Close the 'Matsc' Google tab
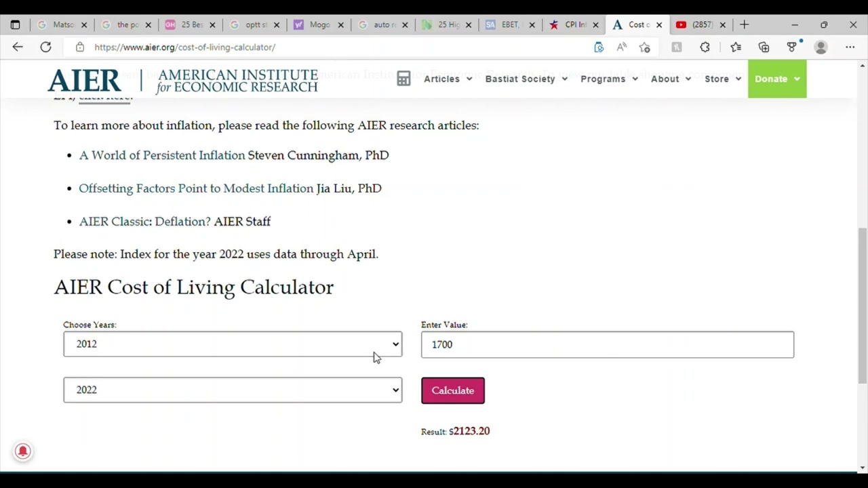 (x=84, y=25)
